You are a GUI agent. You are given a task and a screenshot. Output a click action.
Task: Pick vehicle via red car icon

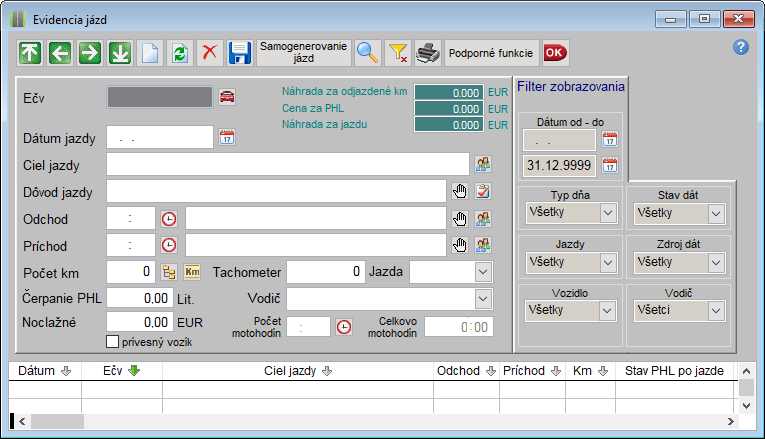coord(228,97)
